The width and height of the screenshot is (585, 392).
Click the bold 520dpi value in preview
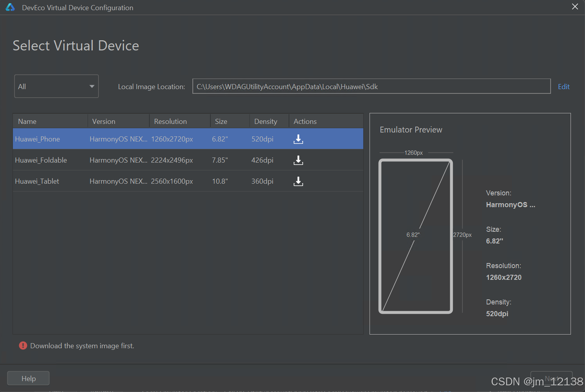click(497, 314)
